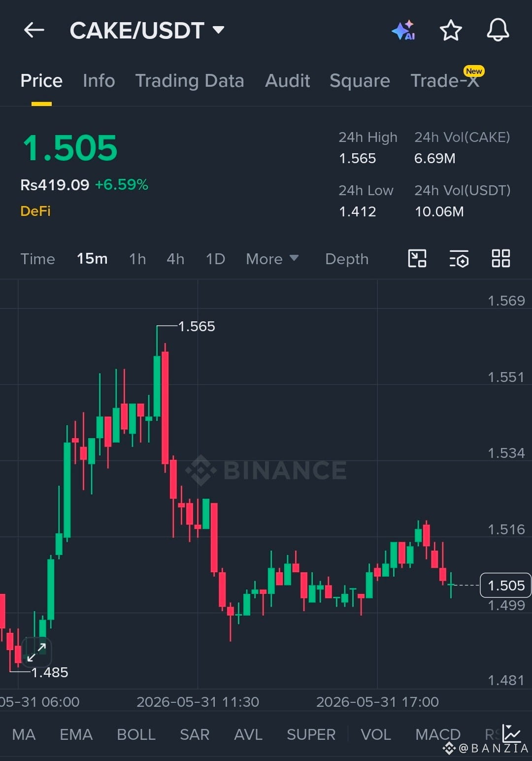Select the 1D interval
532x761 pixels.
click(x=215, y=259)
